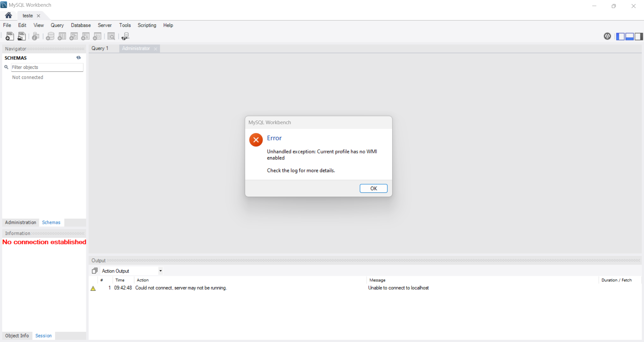The image size is (644, 342).
Task: Open the Database menu
Action: pyautogui.click(x=81, y=25)
